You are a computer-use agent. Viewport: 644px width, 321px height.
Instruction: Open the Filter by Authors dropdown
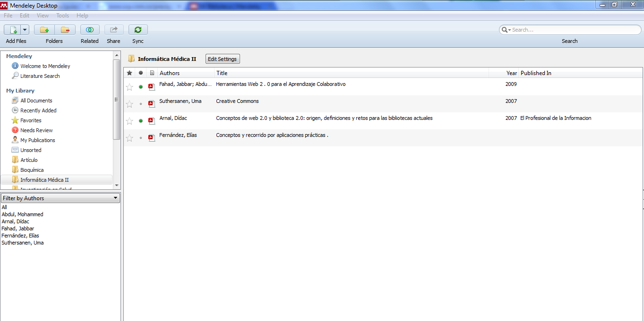click(x=60, y=198)
